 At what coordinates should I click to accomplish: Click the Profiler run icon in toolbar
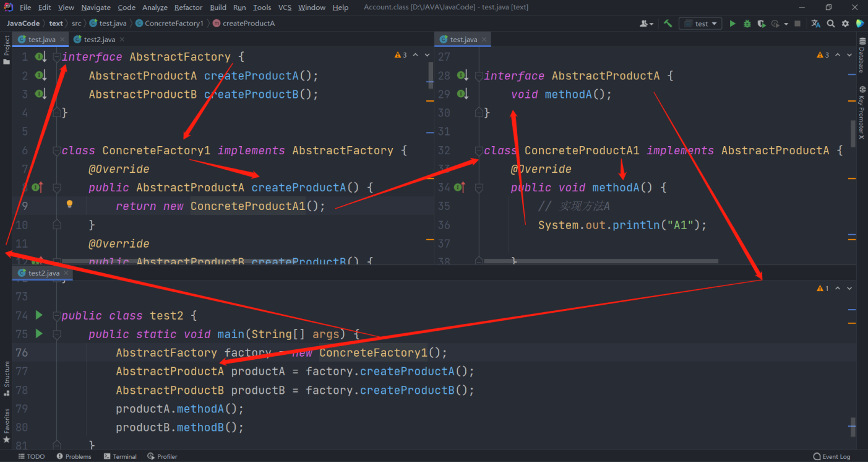coord(776,24)
